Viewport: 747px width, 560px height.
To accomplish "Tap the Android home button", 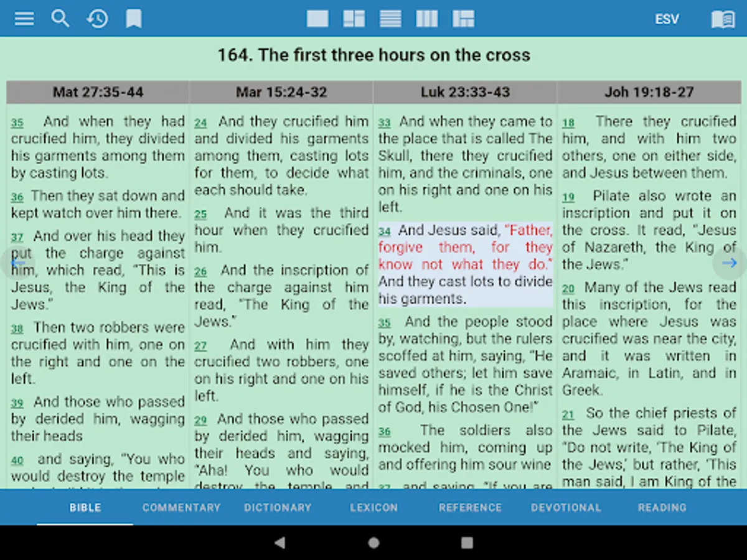I will click(x=374, y=543).
